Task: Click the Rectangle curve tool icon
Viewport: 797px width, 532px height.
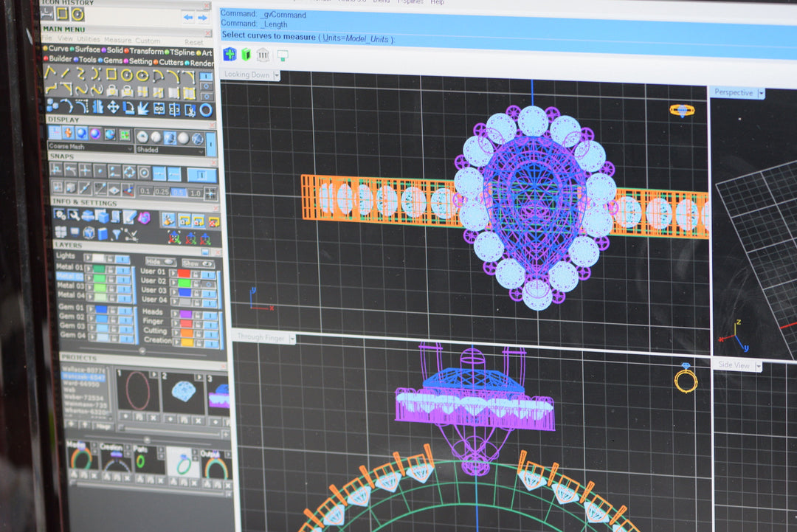Action: [x=111, y=75]
